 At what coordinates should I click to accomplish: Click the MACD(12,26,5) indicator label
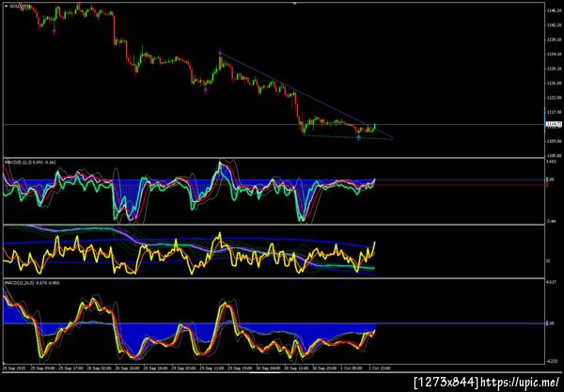click(x=32, y=283)
